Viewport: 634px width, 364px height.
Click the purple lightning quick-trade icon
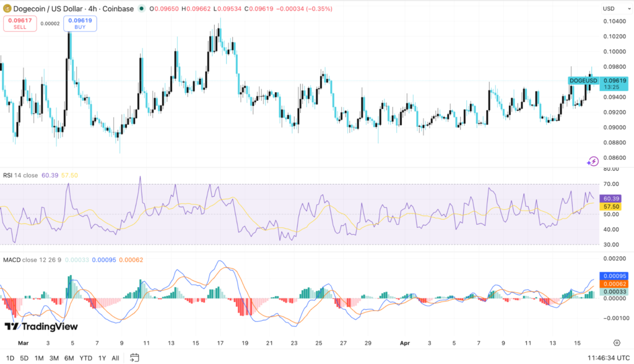(593, 160)
